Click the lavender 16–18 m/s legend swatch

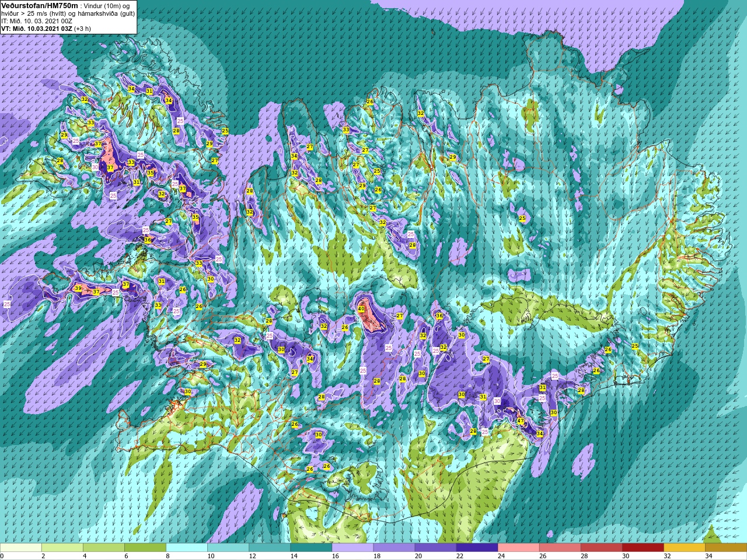click(x=352, y=548)
